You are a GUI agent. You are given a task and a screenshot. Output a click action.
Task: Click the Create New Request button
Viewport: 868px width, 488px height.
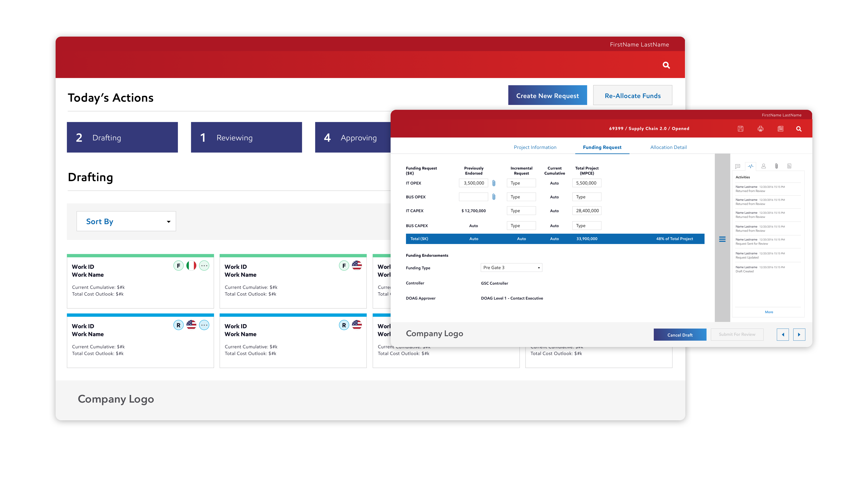pyautogui.click(x=547, y=95)
